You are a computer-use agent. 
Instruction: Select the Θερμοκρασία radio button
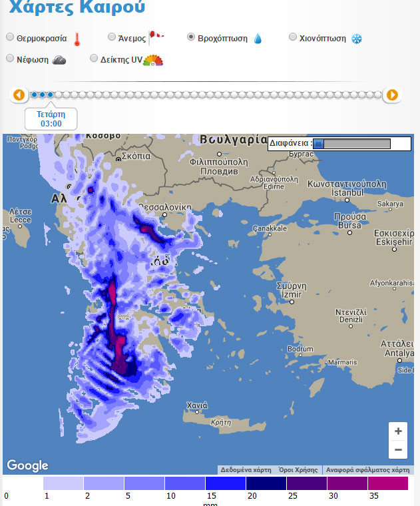(x=10, y=37)
